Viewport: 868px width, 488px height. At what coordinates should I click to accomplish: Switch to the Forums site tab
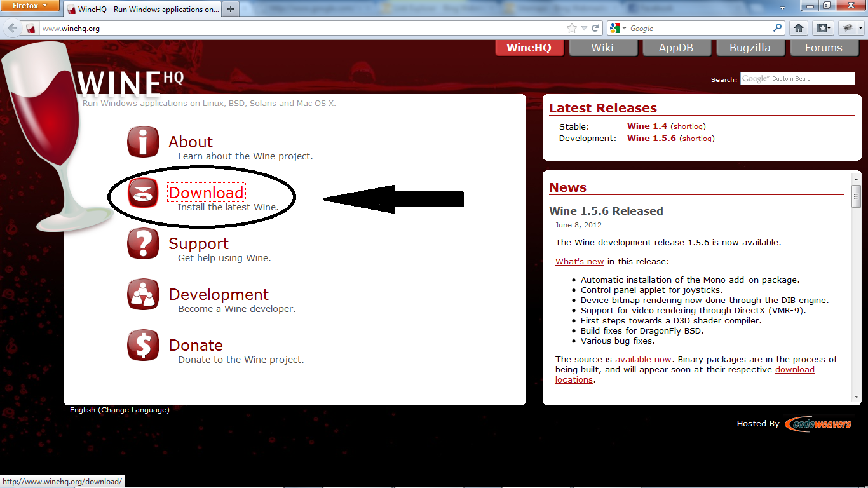click(x=824, y=48)
